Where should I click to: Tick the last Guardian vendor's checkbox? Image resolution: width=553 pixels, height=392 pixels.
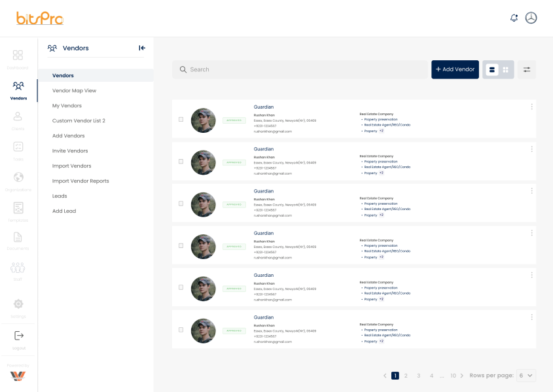tap(181, 330)
